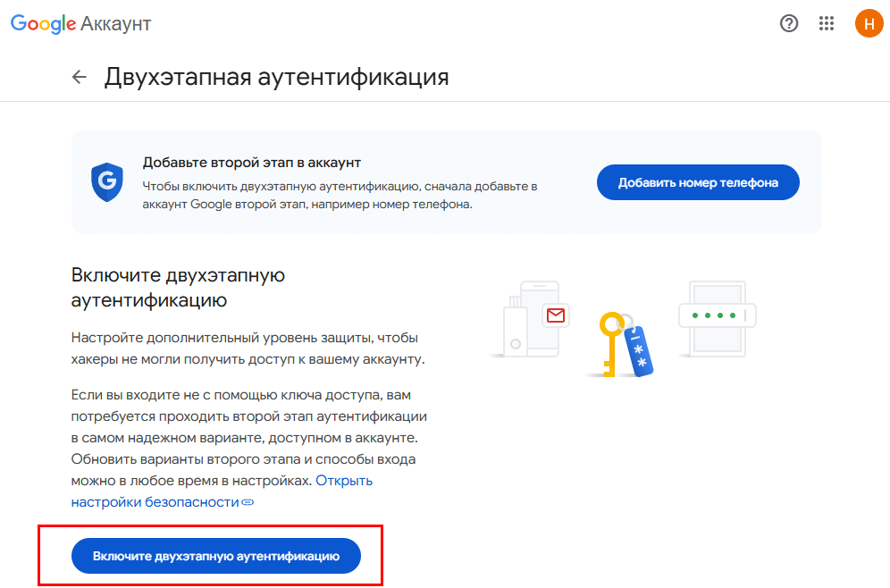
Task: Click the password field with green dots
Action: click(x=717, y=315)
